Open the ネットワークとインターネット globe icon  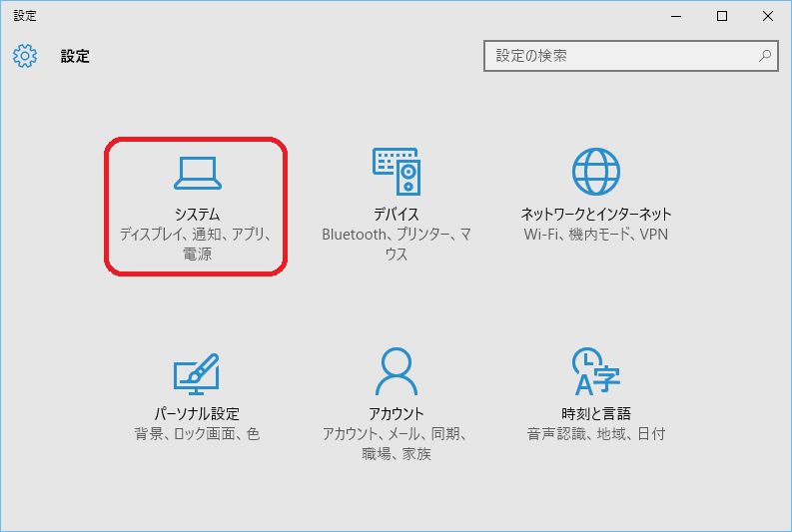pos(596,172)
